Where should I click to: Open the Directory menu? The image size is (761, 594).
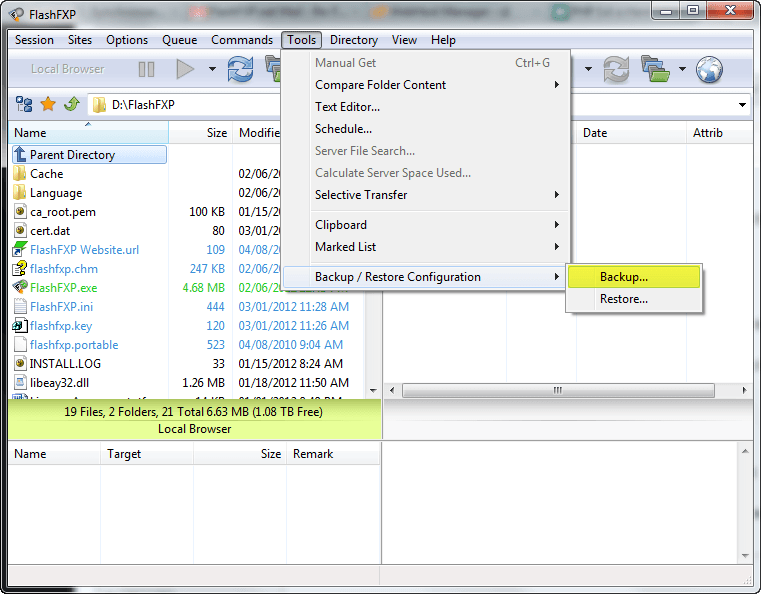tap(354, 40)
